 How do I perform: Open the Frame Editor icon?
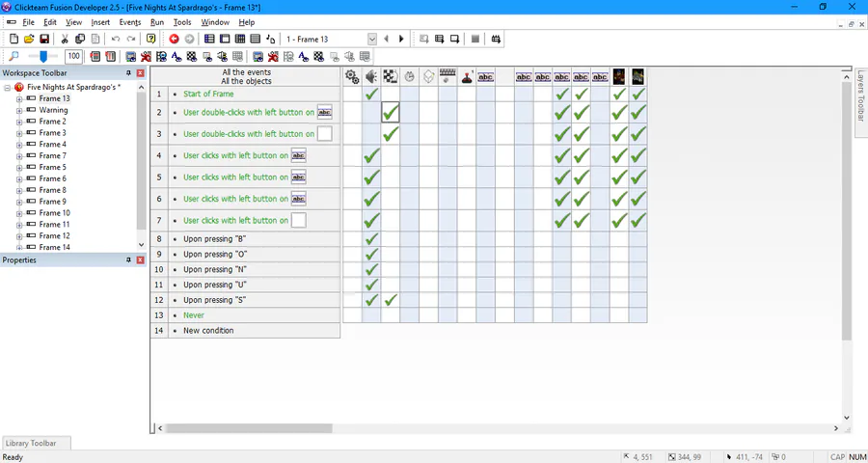(x=225, y=39)
